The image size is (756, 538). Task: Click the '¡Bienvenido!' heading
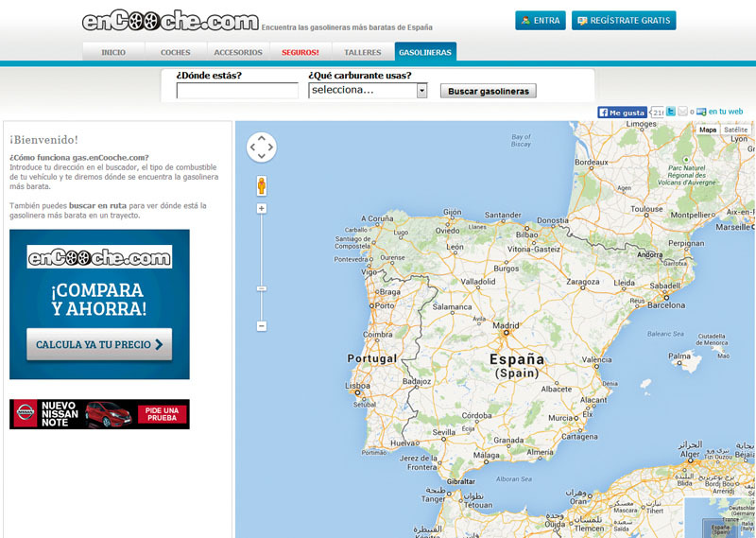43,140
